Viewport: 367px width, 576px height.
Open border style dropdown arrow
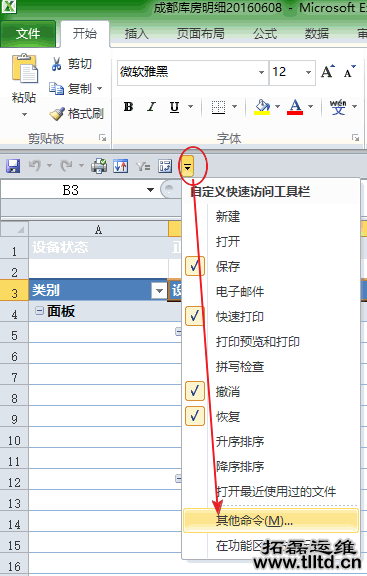click(234, 107)
